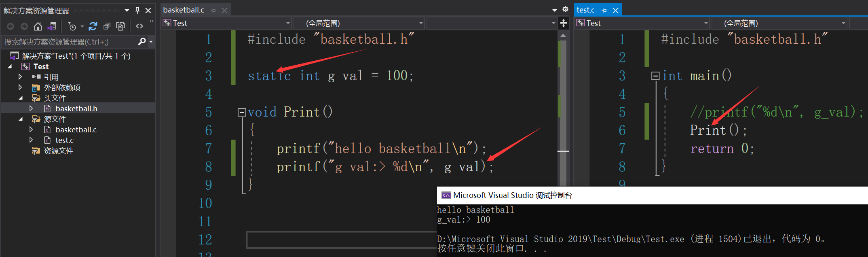868x257 pixels.
Task: Click 'return 0;' in test.c
Action: [x=722, y=149]
